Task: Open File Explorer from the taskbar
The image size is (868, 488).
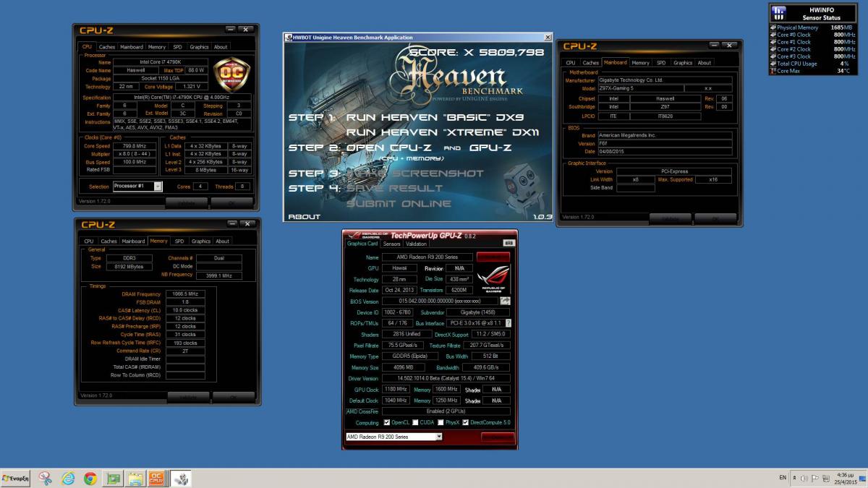Action: 135,478
